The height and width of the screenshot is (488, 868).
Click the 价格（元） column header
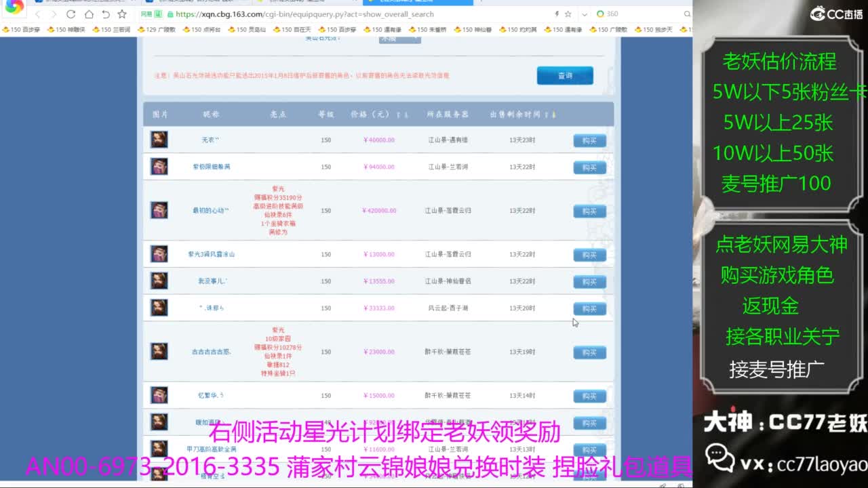[370, 115]
